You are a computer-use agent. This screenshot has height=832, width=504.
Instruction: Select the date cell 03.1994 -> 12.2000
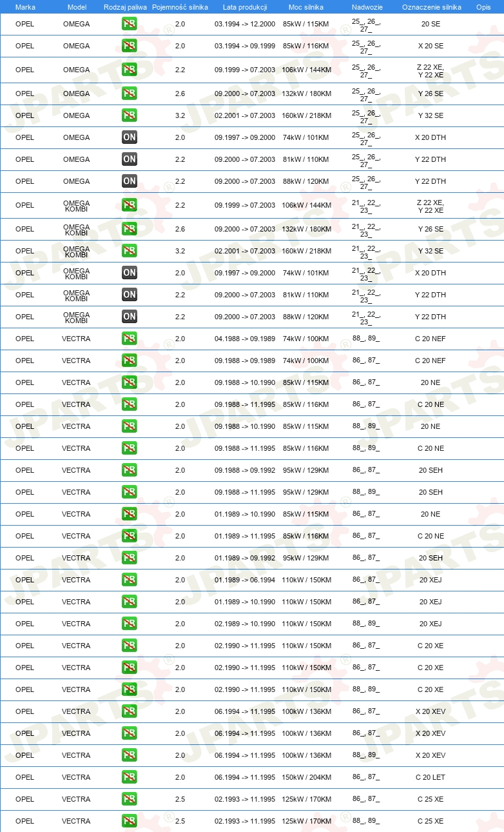coord(245,24)
